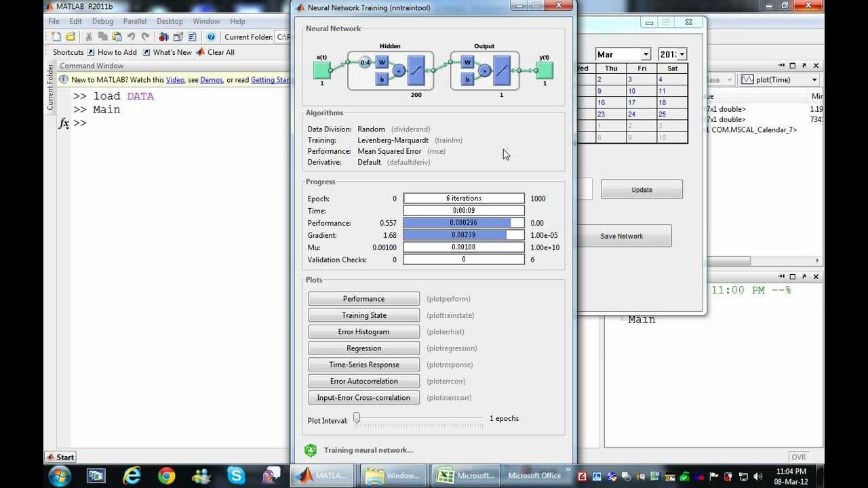Click the Demos link in the info bar
Image resolution: width=868 pixels, height=488 pixels.
point(212,80)
